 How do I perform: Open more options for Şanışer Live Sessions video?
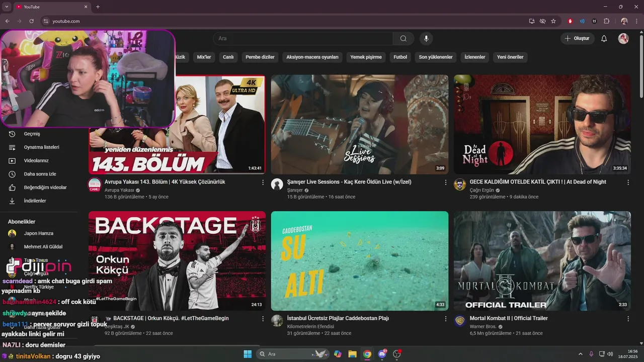coord(445,182)
